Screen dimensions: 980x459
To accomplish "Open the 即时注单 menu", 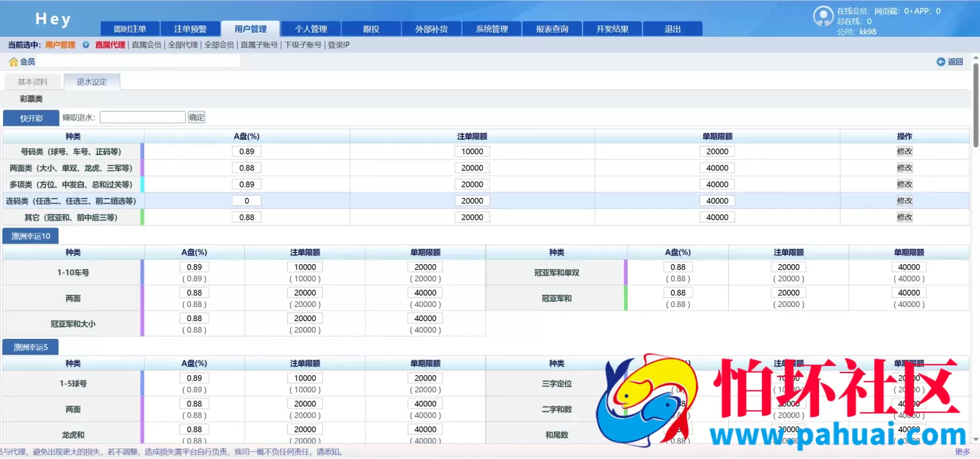I will pyautogui.click(x=130, y=29).
